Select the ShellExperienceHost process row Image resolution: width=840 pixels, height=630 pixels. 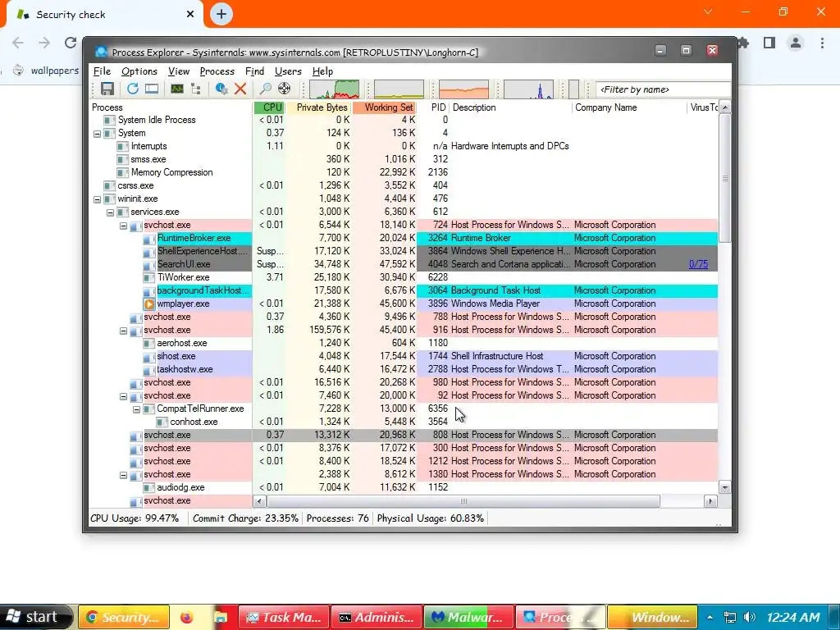coord(403,251)
